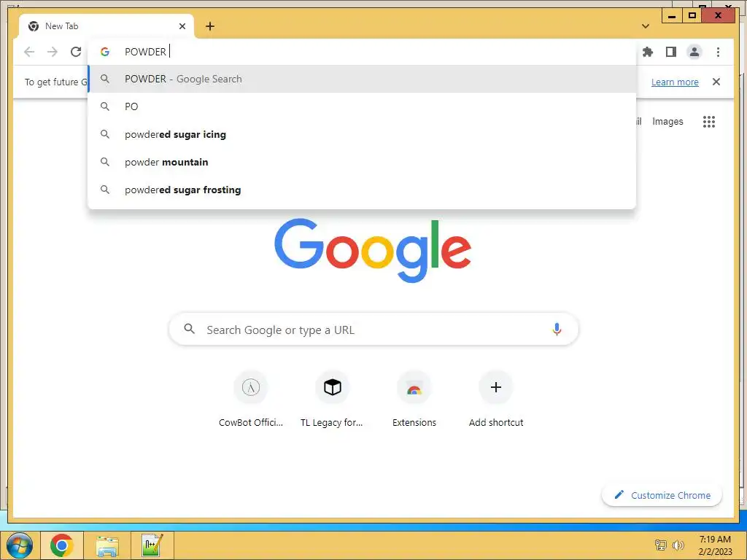Open the Google apps grid
This screenshot has height=560, width=747.
(709, 122)
